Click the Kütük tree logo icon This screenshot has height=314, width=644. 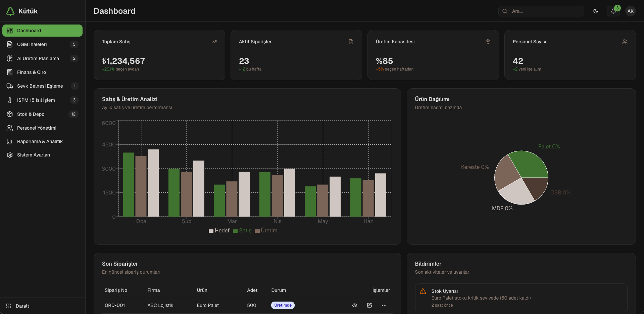click(x=10, y=11)
